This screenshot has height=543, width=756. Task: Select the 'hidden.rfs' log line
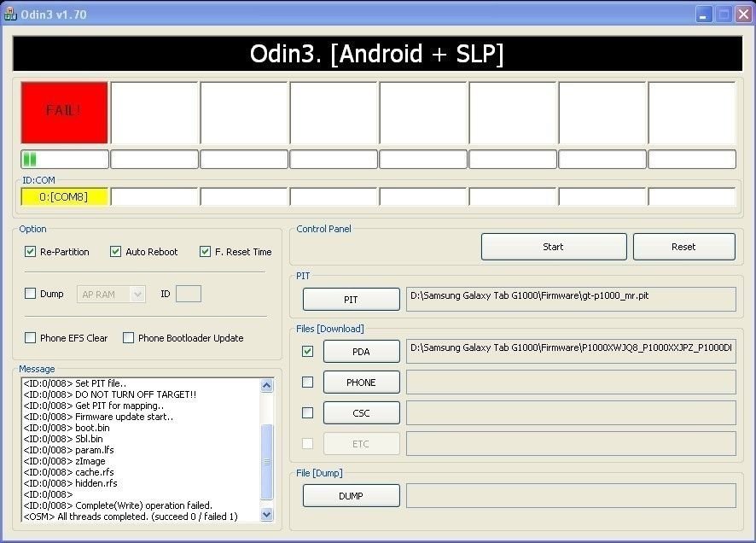point(70,483)
